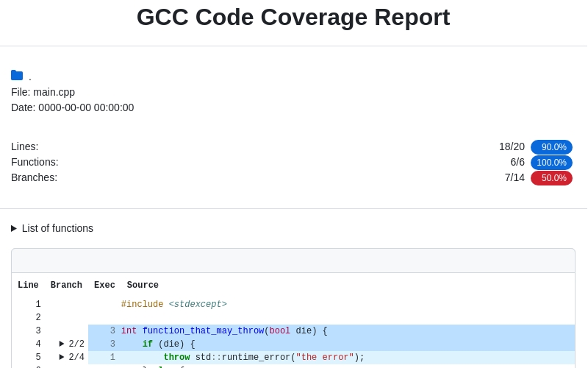The width and height of the screenshot is (588, 368).
Task: Select line number 1 in source listing
Action: (x=38, y=304)
